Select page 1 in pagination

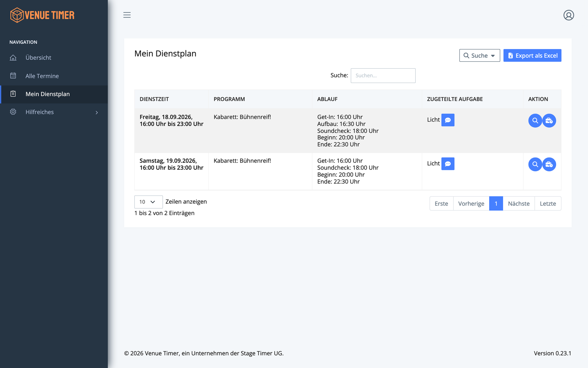496,204
